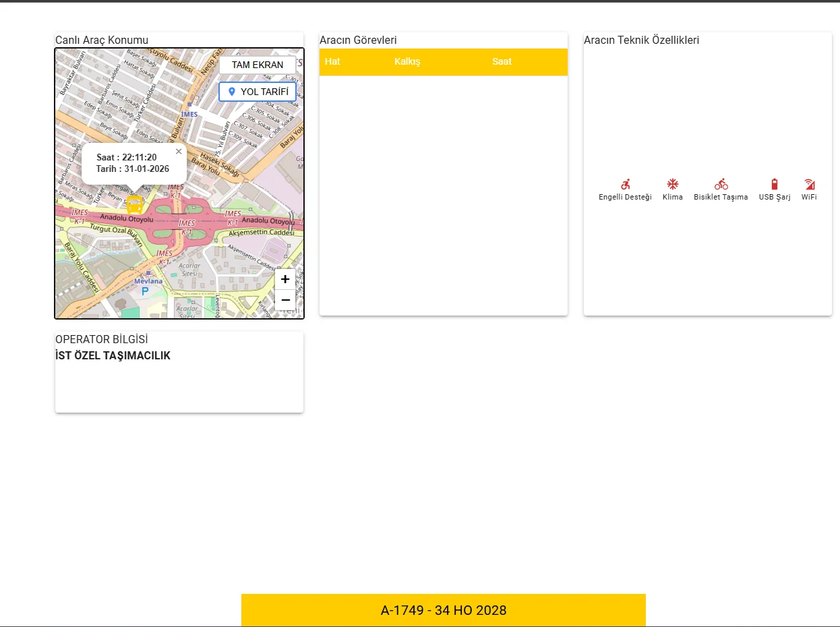
Task: Sort by the Hat column header
Action: [332, 61]
